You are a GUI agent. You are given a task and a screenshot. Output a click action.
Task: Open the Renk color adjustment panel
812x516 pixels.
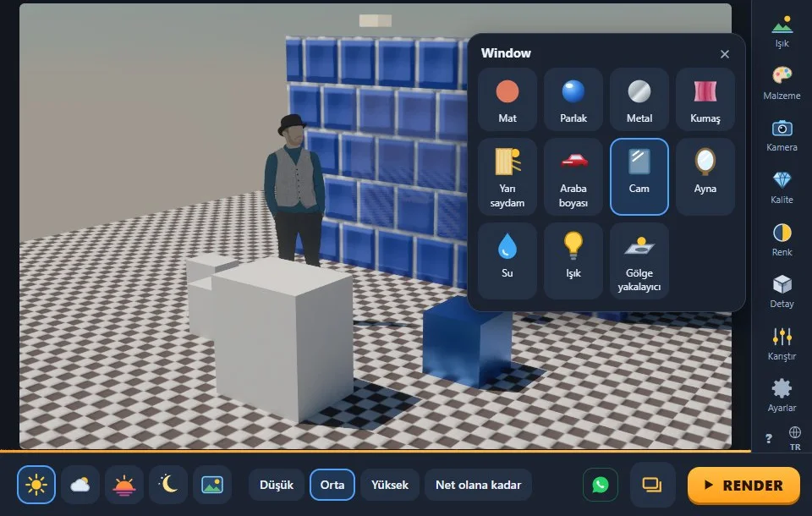(782, 240)
